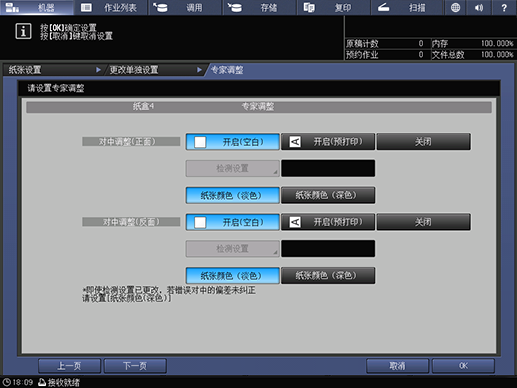This screenshot has width=517, height=388.
Task: Click the 专家调整 header label in the gray bar
Action: (x=258, y=107)
